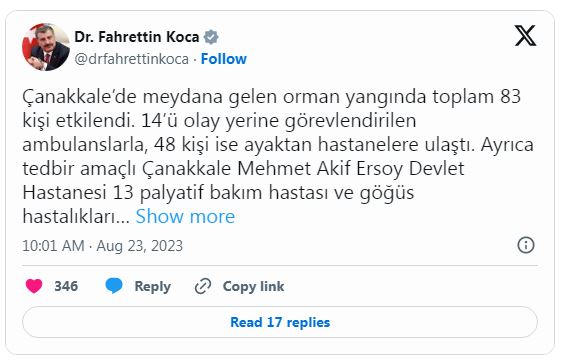Click the verified badge checkmark
567x361 pixels.
point(211,37)
